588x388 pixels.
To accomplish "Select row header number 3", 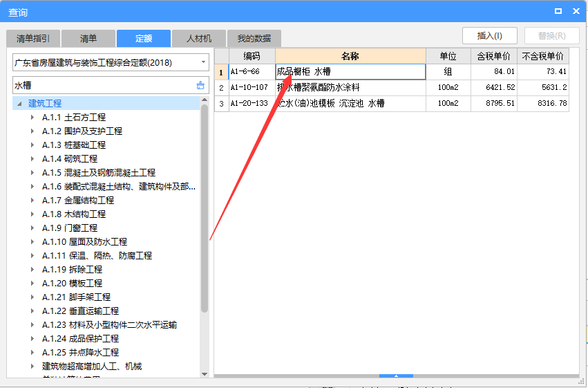I will point(222,103).
